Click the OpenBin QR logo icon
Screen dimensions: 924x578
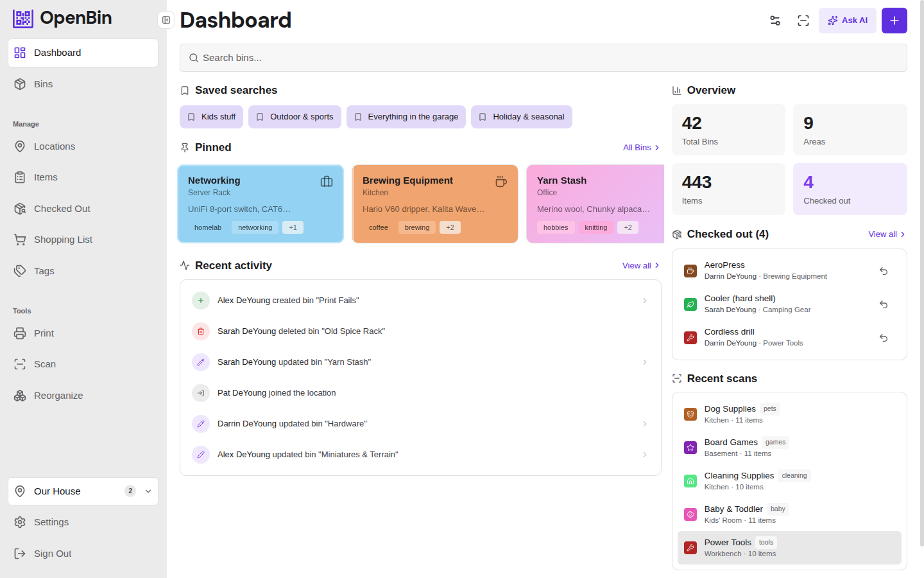point(23,19)
